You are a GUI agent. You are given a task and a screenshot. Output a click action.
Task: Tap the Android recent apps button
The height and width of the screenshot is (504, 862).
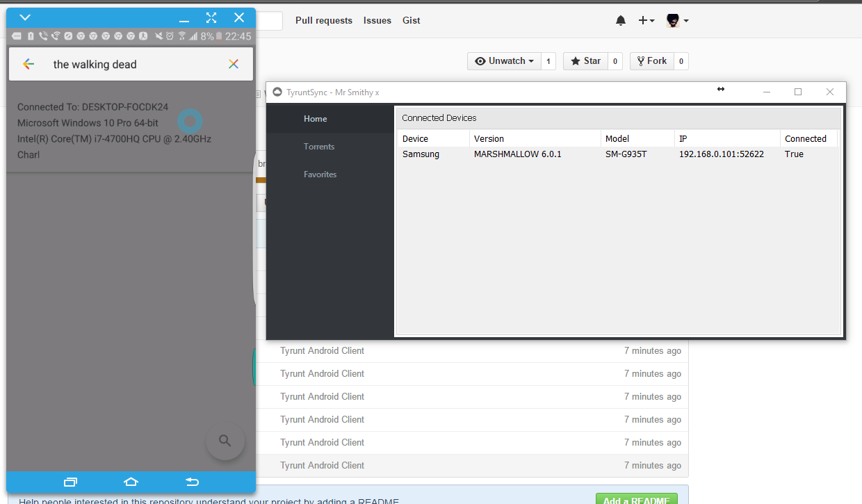point(70,482)
